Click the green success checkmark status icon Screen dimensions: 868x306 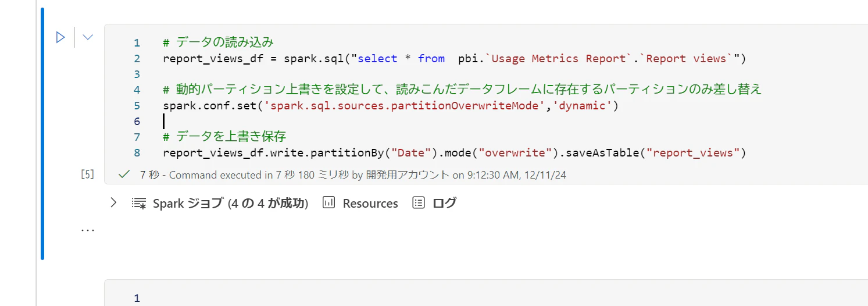pyautogui.click(x=123, y=174)
